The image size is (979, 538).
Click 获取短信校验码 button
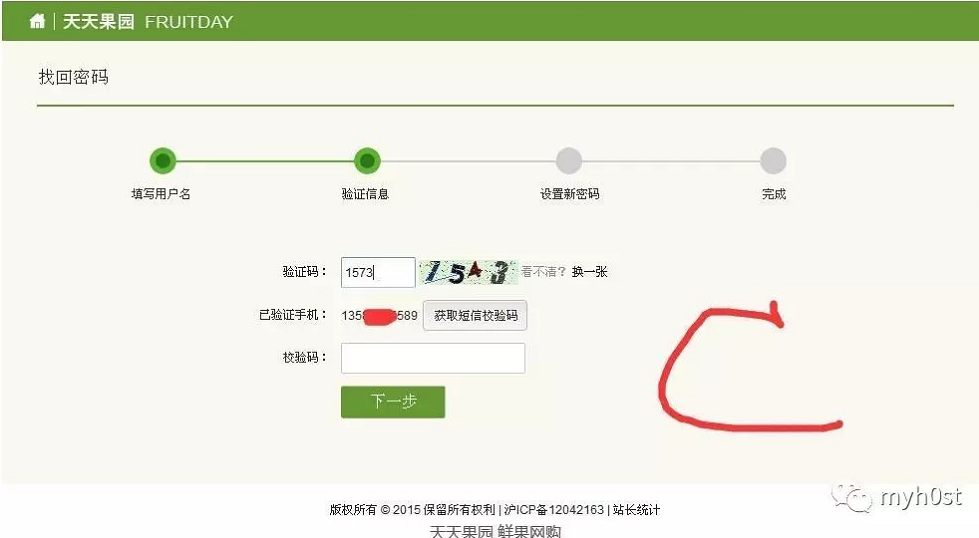tap(475, 315)
